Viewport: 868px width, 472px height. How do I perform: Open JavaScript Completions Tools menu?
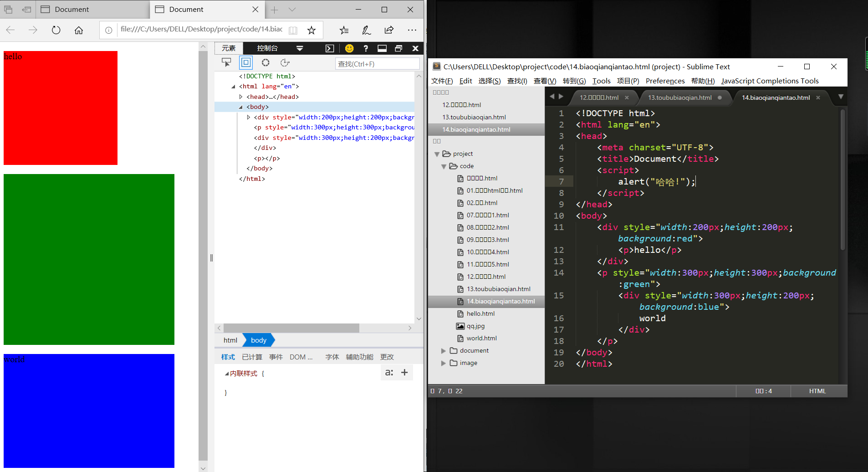pyautogui.click(x=770, y=81)
